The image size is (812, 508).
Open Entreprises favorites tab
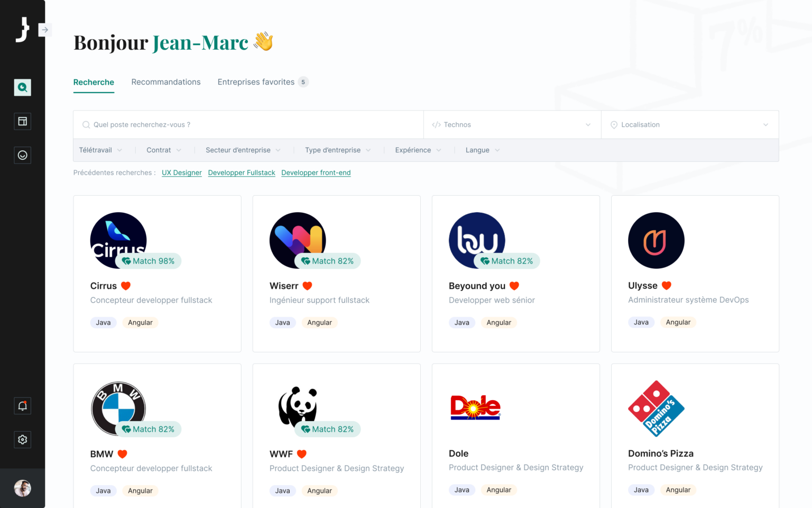coord(263,82)
